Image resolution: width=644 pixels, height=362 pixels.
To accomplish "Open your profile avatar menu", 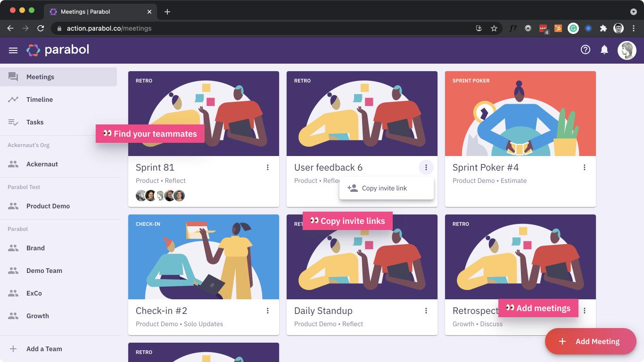I will point(627,50).
